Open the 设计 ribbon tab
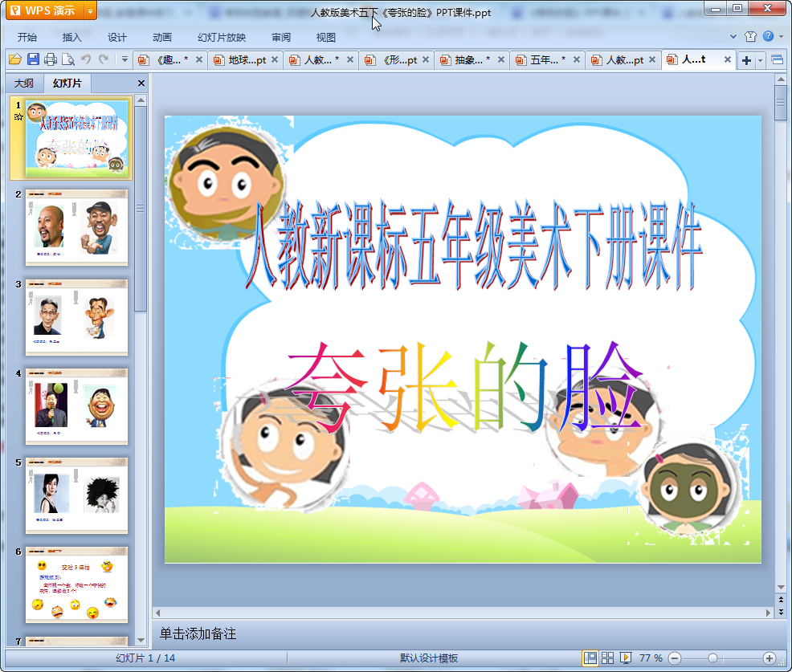792x672 pixels. (116, 38)
